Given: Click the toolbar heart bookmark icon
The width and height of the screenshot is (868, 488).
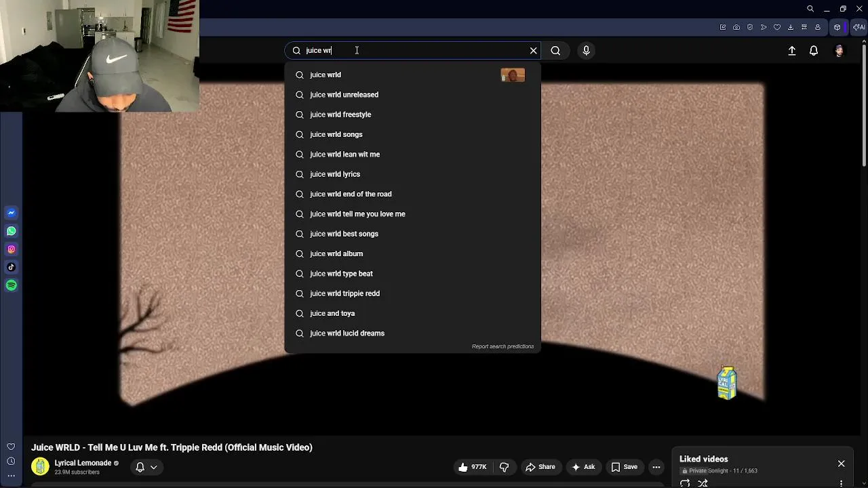Looking at the screenshot, I should [x=777, y=27].
